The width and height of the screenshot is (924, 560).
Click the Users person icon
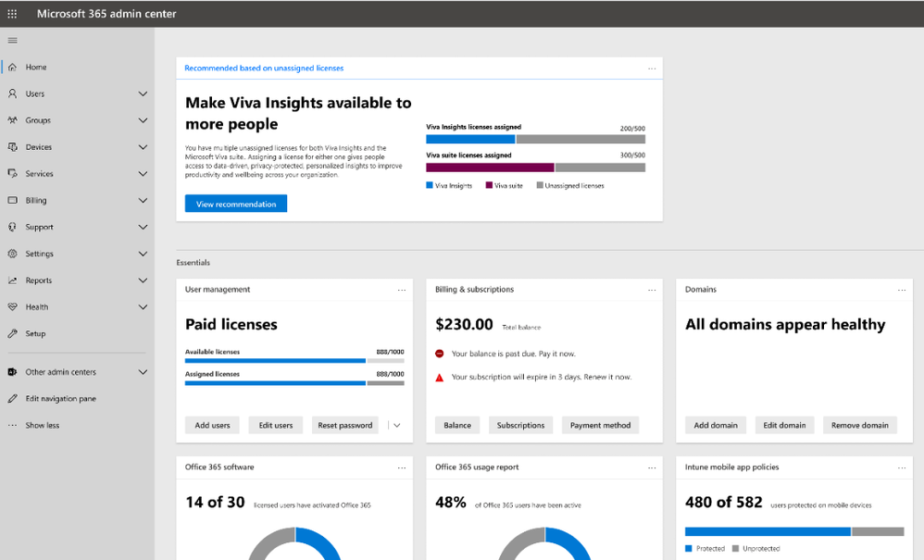(12, 93)
